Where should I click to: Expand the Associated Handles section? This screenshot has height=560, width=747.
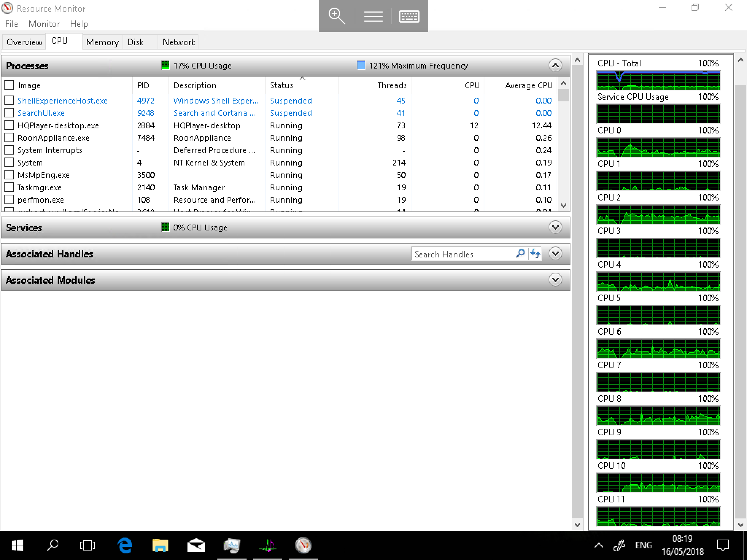point(555,253)
